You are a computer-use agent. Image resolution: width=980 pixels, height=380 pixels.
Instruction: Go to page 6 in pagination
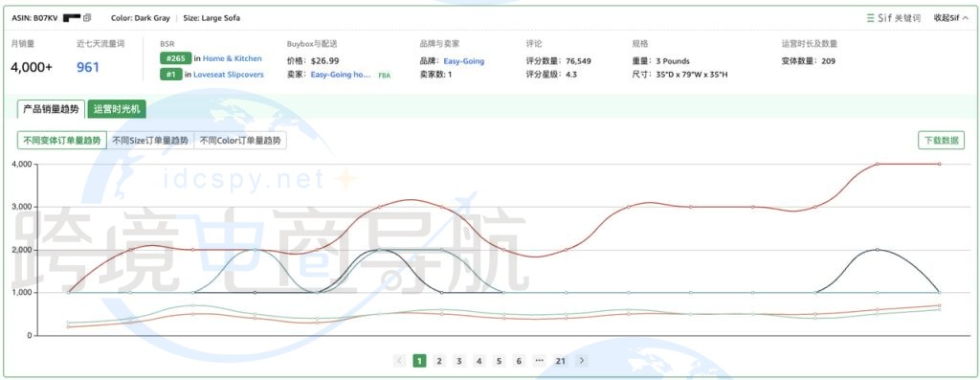tap(519, 361)
